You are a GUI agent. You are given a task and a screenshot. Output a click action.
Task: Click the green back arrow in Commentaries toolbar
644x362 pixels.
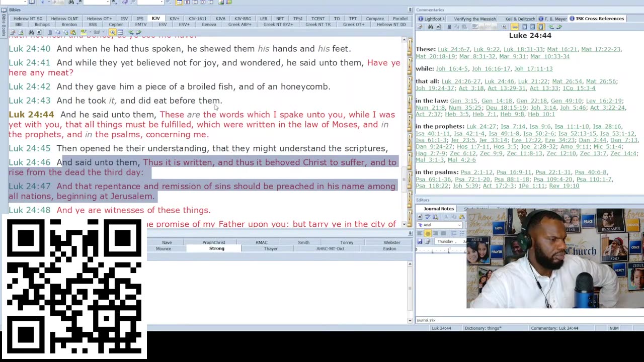click(552, 27)
